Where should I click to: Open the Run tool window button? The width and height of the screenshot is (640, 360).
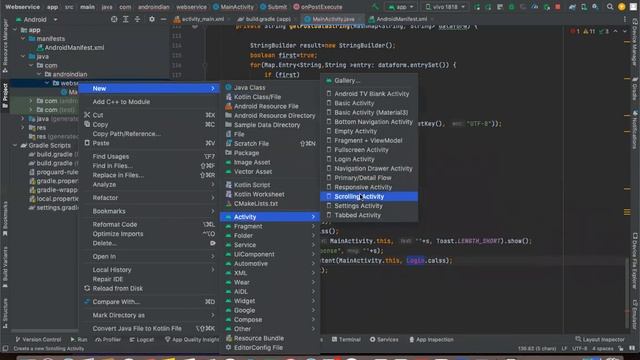pyautogui.click(x=79, y=340)
